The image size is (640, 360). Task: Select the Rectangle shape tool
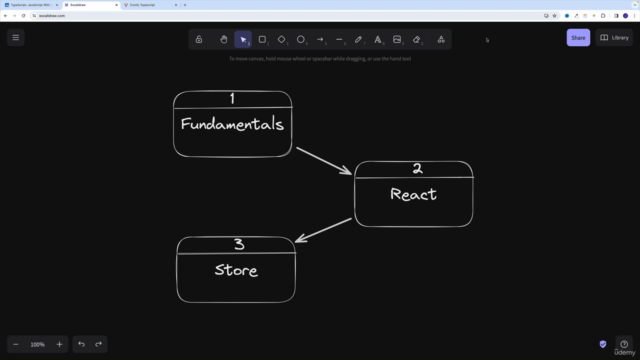(262, 40)
